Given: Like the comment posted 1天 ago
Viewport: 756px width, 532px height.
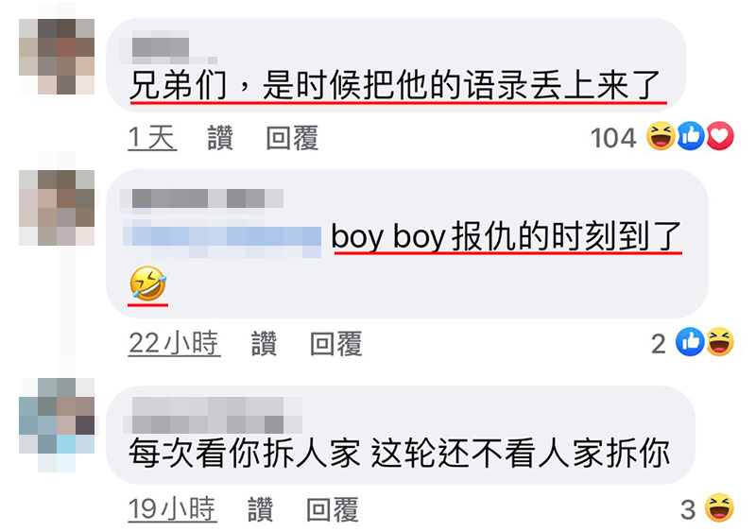Looking at the screenshot, I should pyautogui.click(x=220, y=138).
